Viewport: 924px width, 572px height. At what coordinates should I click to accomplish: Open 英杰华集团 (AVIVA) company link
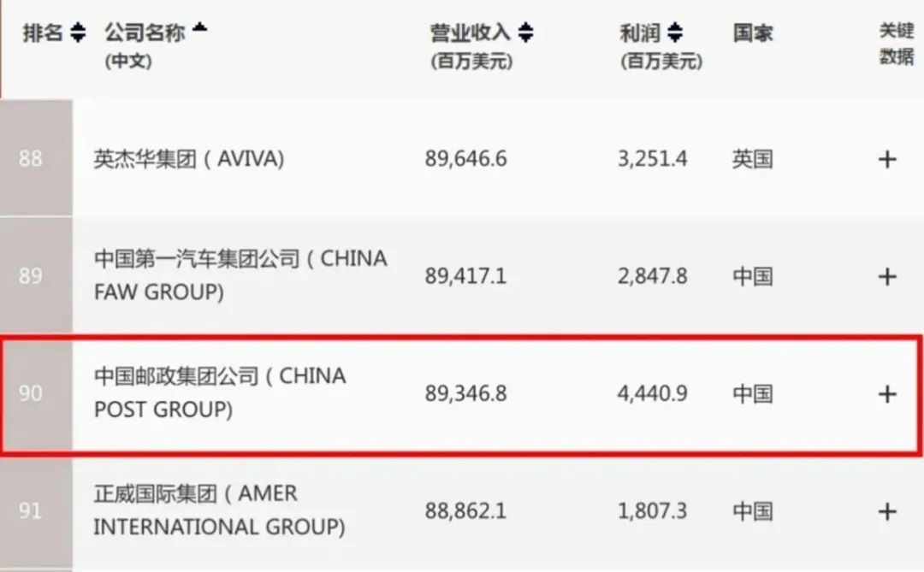click(188, 159)
